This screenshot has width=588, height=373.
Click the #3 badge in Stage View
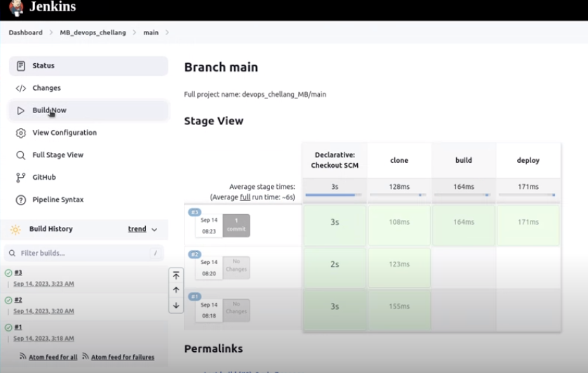pos(194,212)
